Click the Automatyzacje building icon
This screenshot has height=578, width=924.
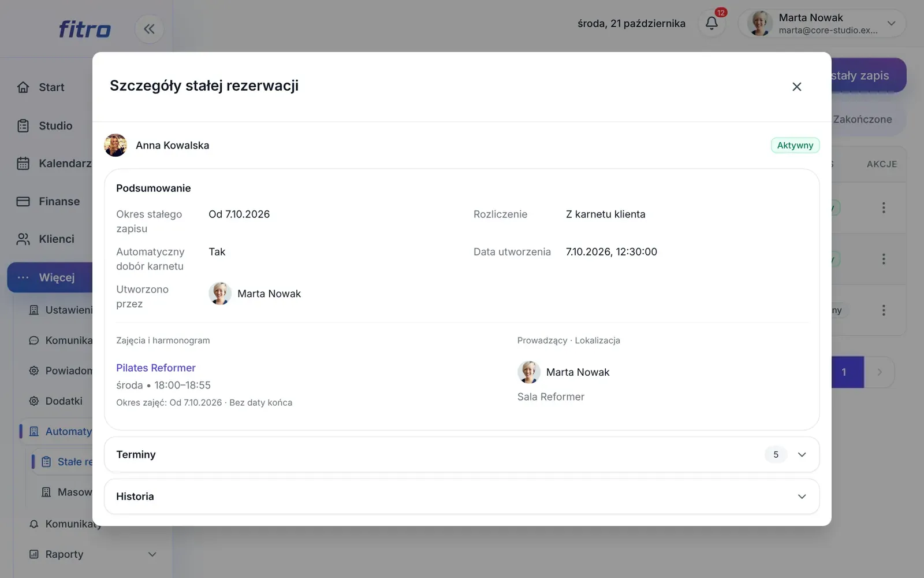(x=34, y=431)
